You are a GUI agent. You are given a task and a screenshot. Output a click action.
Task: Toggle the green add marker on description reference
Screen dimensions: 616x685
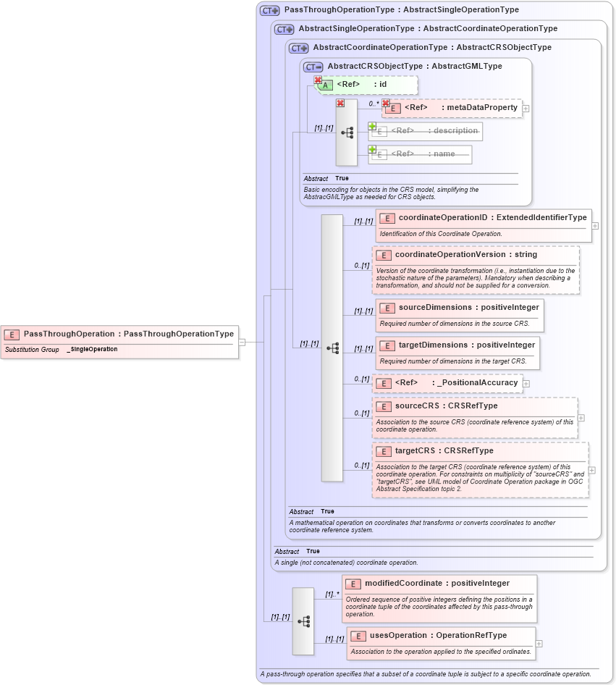click(x=371, y=126)
